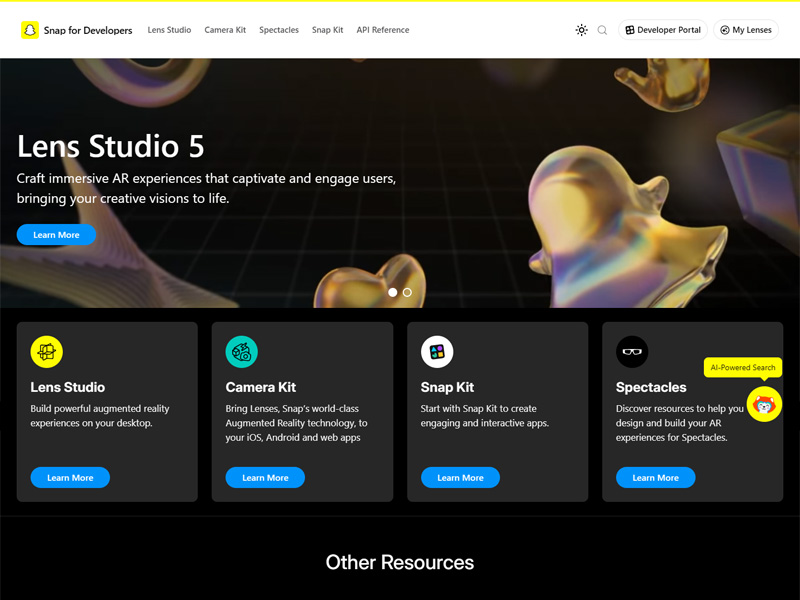The image size is (800, 600).
Task: Toggle the light/dark theme sun icon
Action: tap(581, 30)
